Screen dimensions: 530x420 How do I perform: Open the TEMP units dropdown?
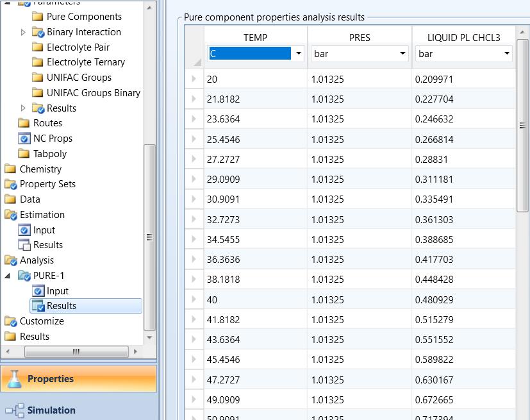pyautogui.click(x=298, y=54)
